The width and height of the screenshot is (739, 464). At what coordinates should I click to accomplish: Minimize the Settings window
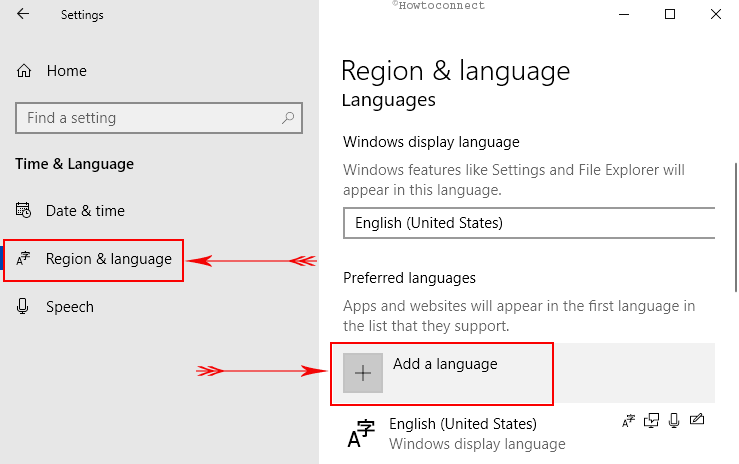click(624, 14)
